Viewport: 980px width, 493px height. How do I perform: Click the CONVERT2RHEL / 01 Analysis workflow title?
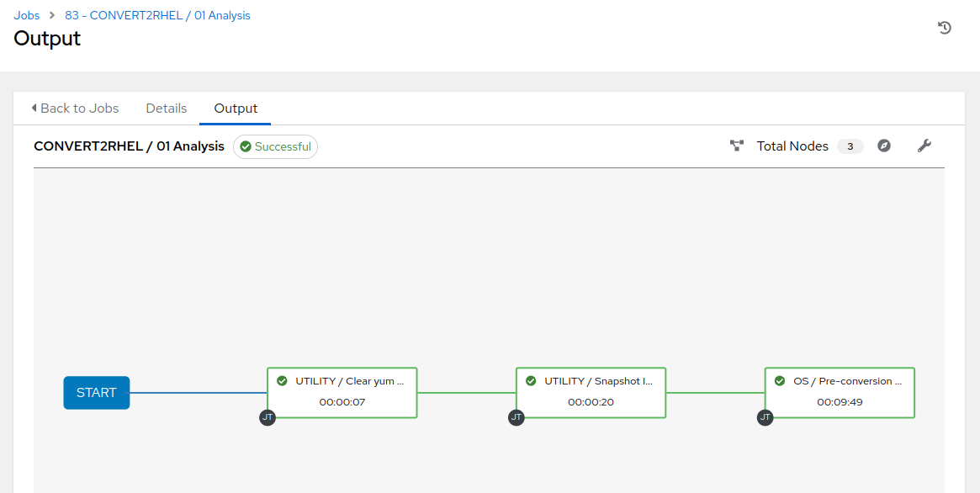(x=129, y=146)
